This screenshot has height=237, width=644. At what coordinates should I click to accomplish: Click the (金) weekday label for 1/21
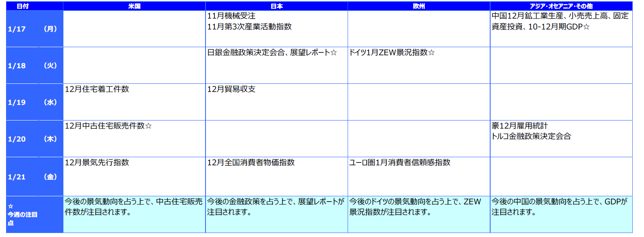[50, 177]
